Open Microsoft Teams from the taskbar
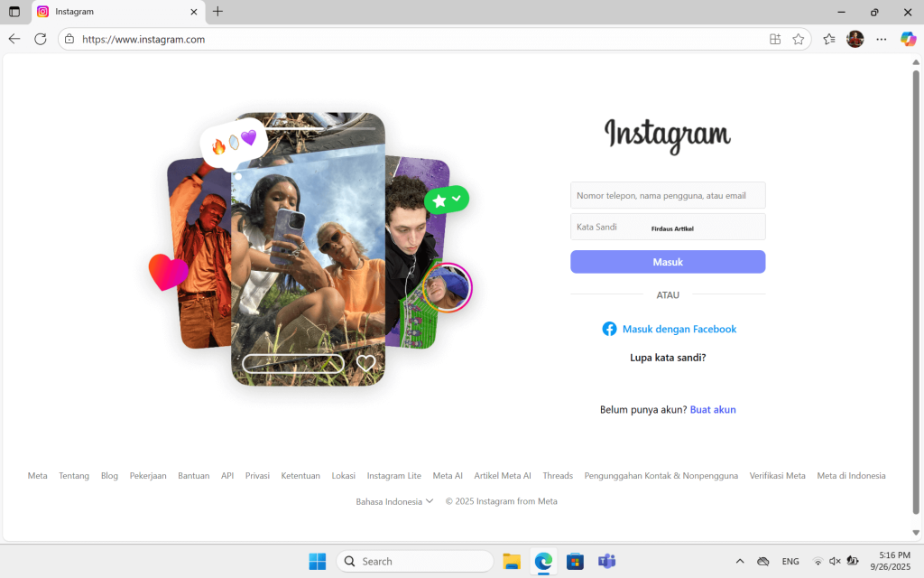924x578 pixels. pyautogui.click(x=606, y=561)
